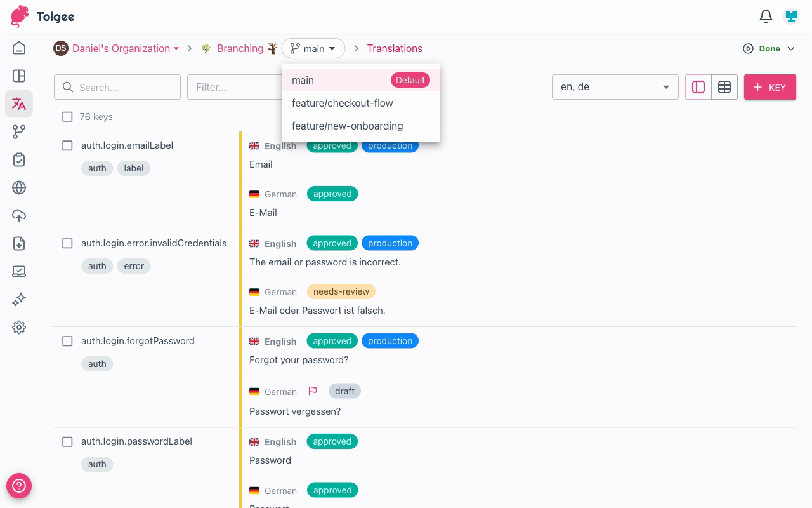Viewport: 812px width, 508px height.
Task: Open the Import cloud-upload icon
Action: click(19, 215)
